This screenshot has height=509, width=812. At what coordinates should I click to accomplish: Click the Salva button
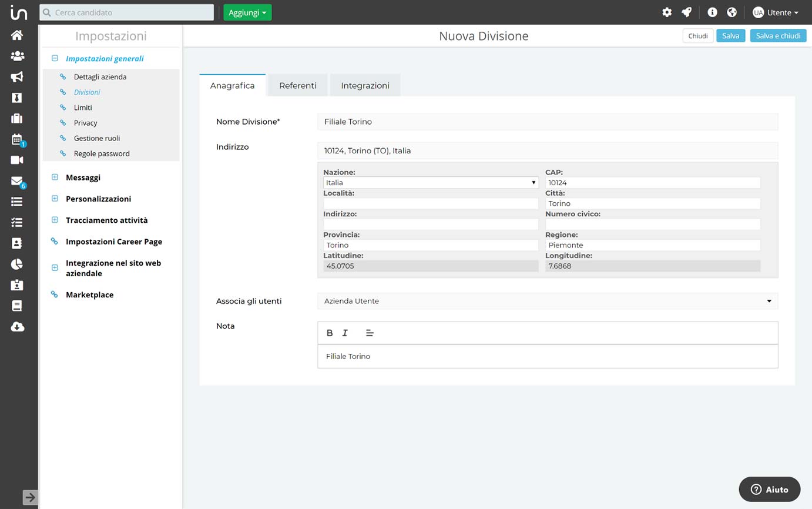731,36
